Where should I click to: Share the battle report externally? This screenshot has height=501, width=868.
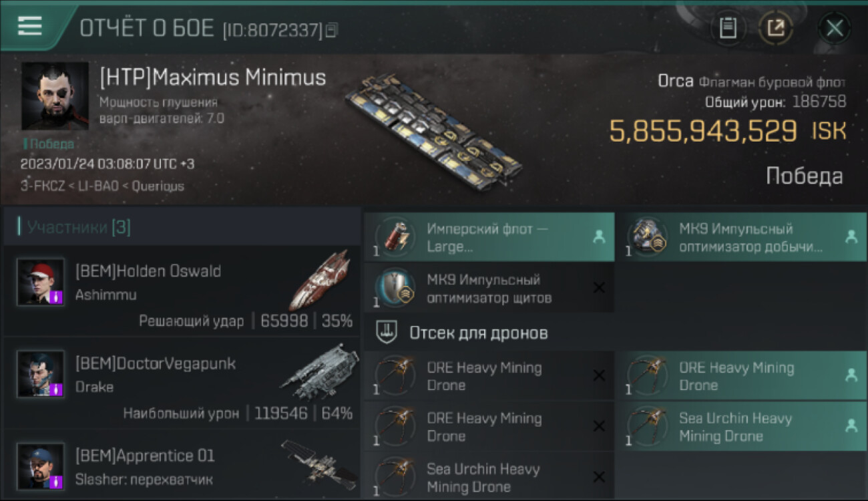point(776,28)
